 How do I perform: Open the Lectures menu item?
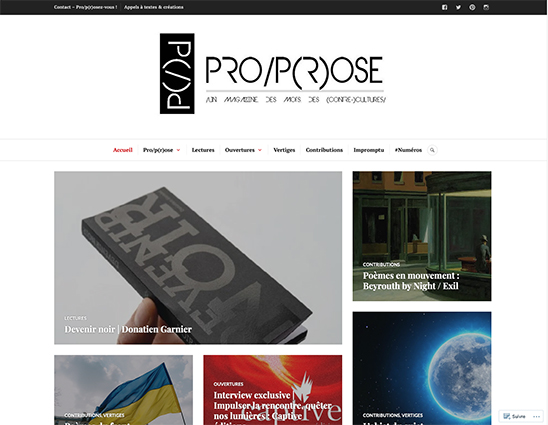point(203,150)
